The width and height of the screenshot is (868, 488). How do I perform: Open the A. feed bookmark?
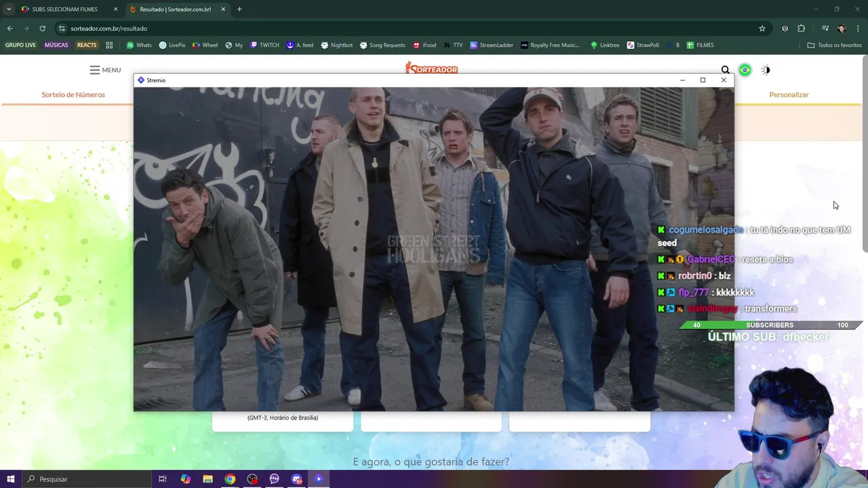click(300, 45)
